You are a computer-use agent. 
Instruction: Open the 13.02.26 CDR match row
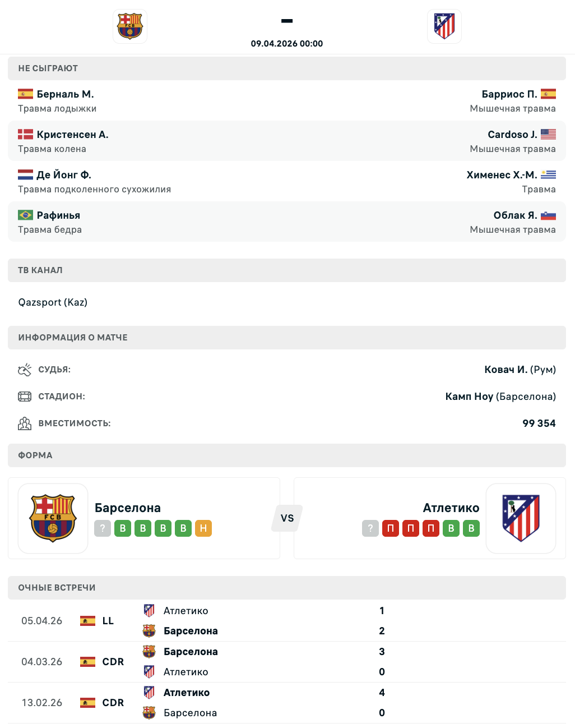[286, 703]
